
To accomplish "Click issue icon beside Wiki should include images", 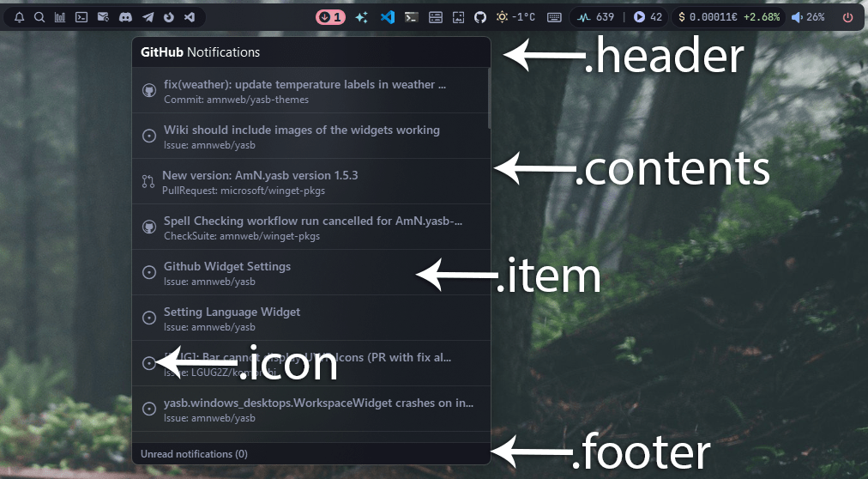I will (149, 136).
